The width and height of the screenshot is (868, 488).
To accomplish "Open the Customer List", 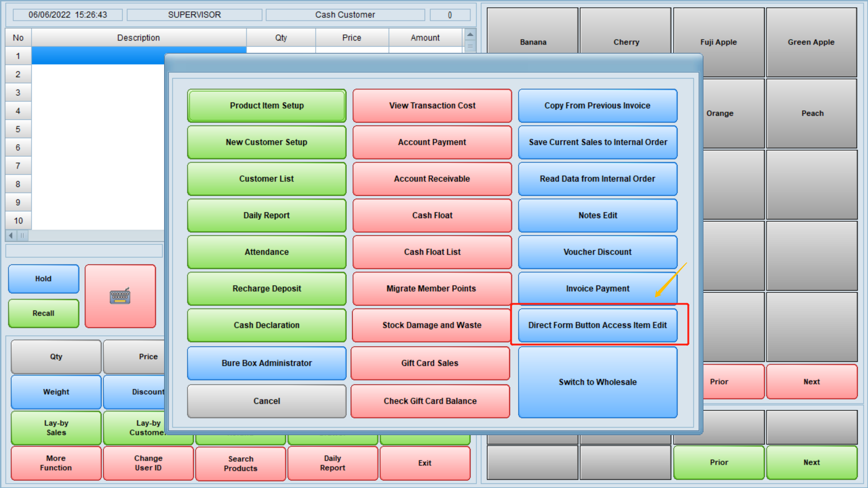I will [266, 178].
